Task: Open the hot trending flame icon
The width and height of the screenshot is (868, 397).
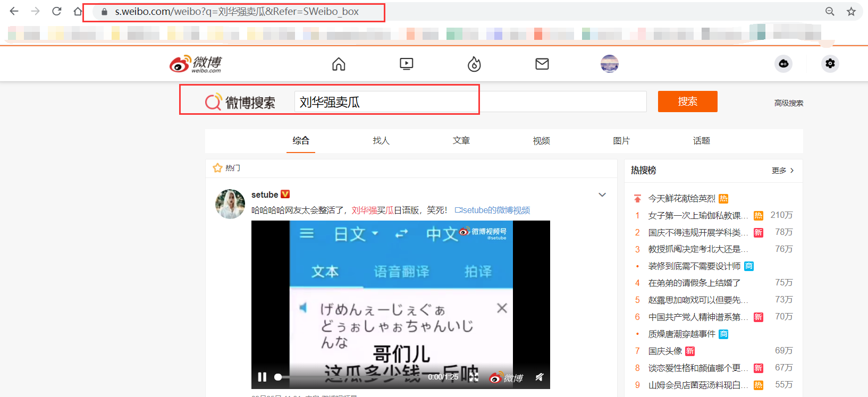Action: tap(474, 64)
